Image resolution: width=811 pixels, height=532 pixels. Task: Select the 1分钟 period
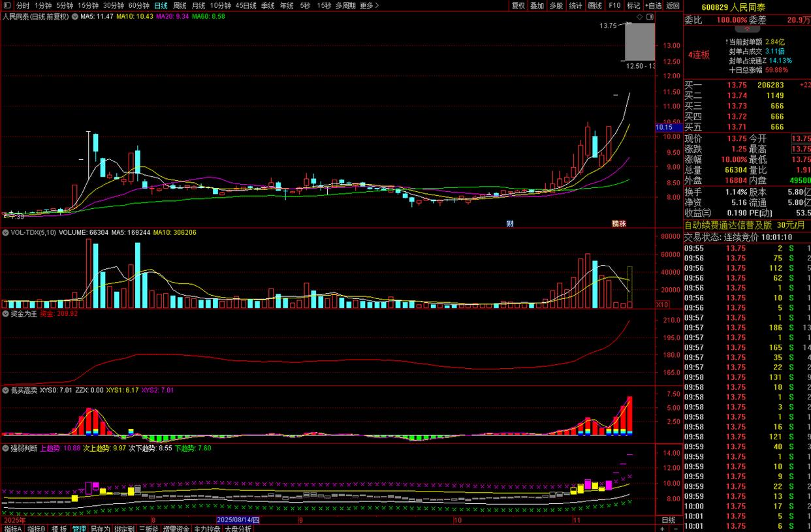coord(43,5)
